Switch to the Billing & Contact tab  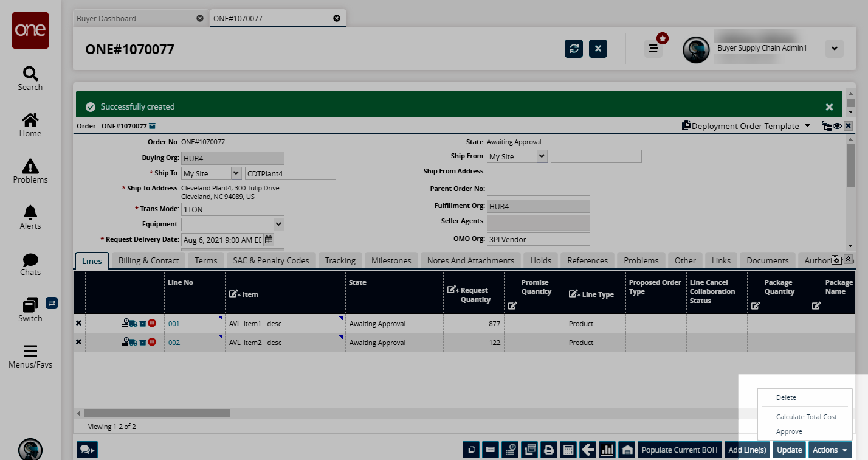point(148,260)
